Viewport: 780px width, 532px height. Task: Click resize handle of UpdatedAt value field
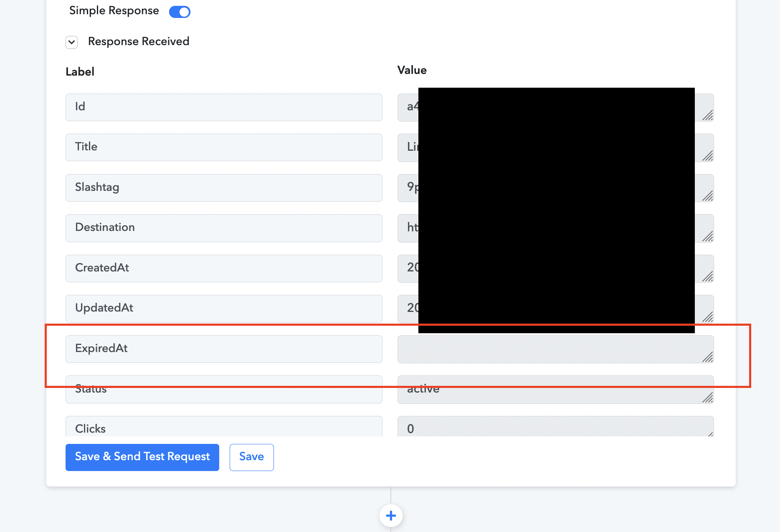point(708,317)
